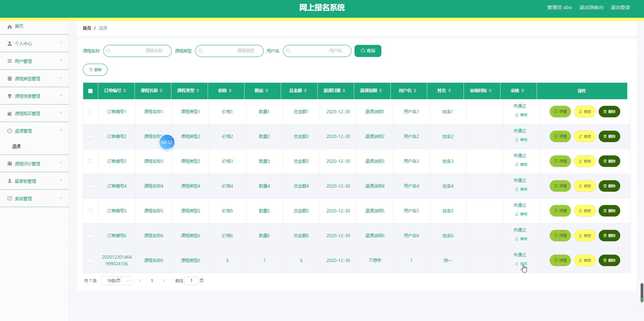Image resolution: width=644 pixels, height=321 pixels.
Task: Click 修改 for row 订单编号3
Action: click(585, 162)
